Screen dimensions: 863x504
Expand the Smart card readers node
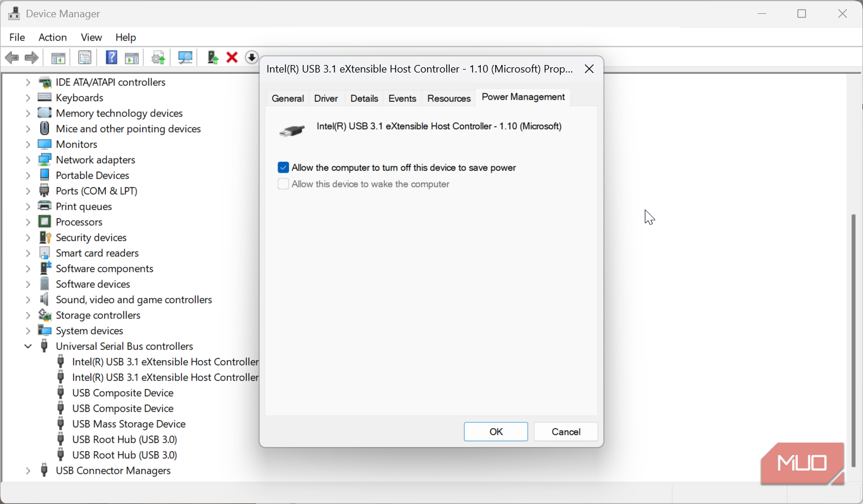(28, 253)
